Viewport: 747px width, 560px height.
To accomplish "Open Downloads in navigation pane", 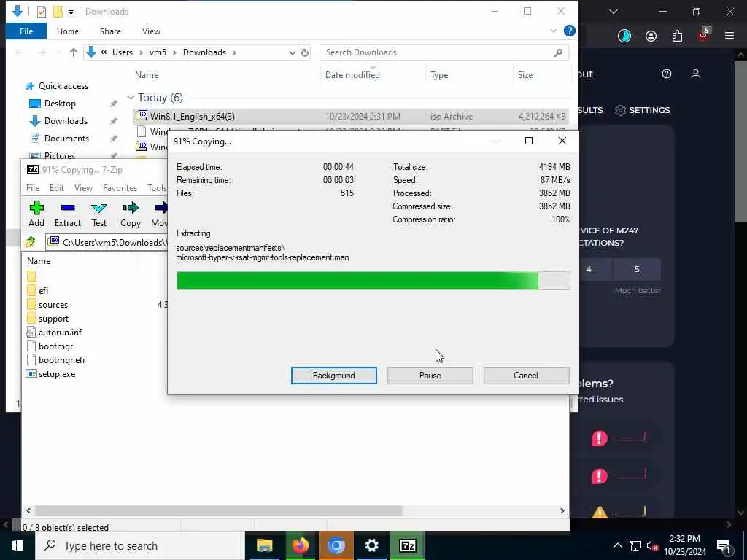I will coord(66,121).
